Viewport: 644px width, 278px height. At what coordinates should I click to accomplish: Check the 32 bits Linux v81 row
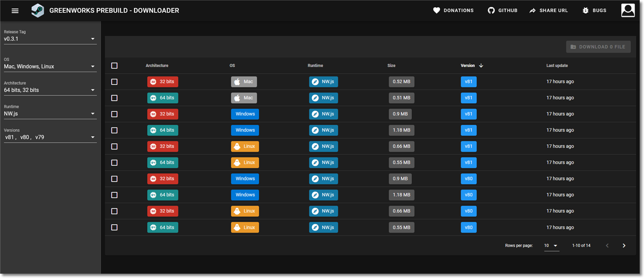point(114,146)
